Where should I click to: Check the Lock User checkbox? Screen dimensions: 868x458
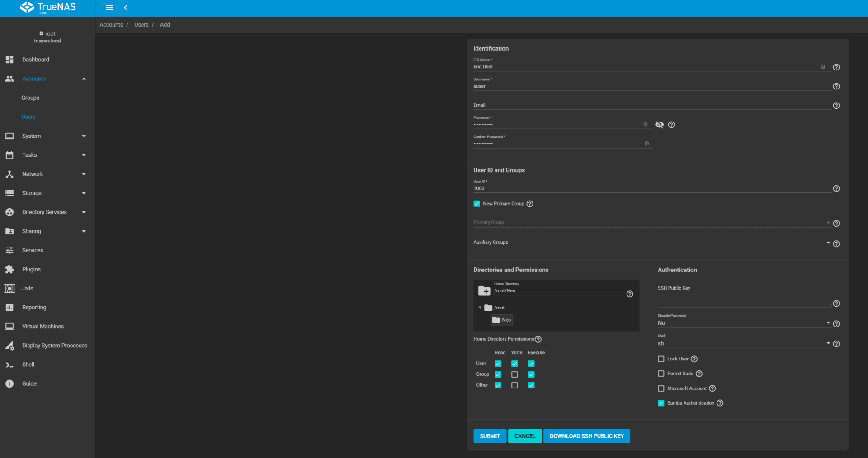(661, 359)
